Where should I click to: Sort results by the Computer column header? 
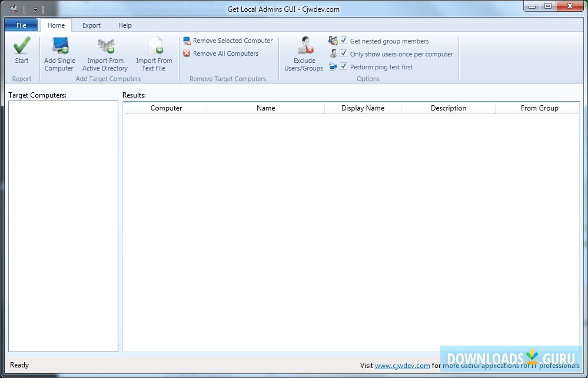click(165, 108)
